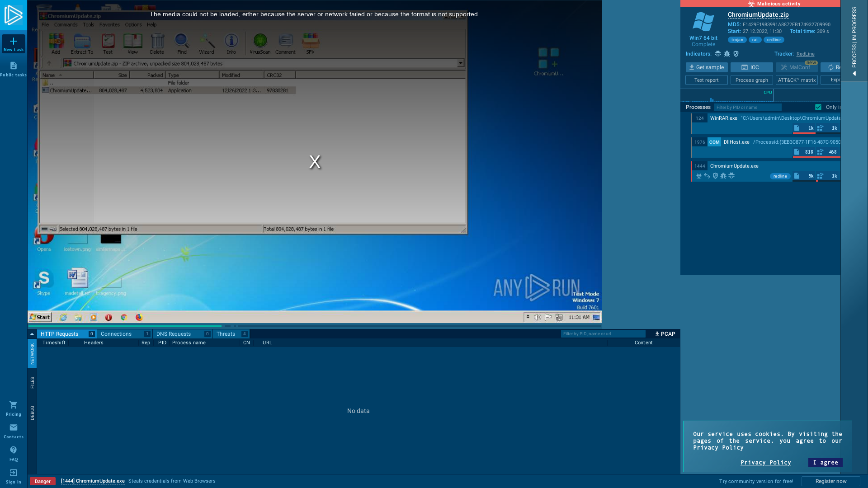Click into 'Filter by PID, name or url' field
Image resolution: width=868 pixels, height=488 pixels.
603,334
